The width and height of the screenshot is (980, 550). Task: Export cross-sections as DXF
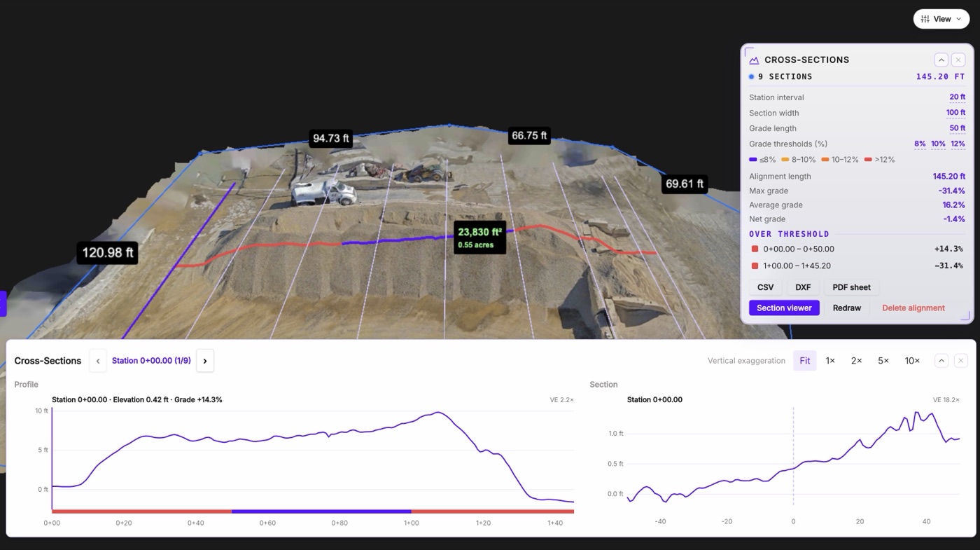click(803, 287)
